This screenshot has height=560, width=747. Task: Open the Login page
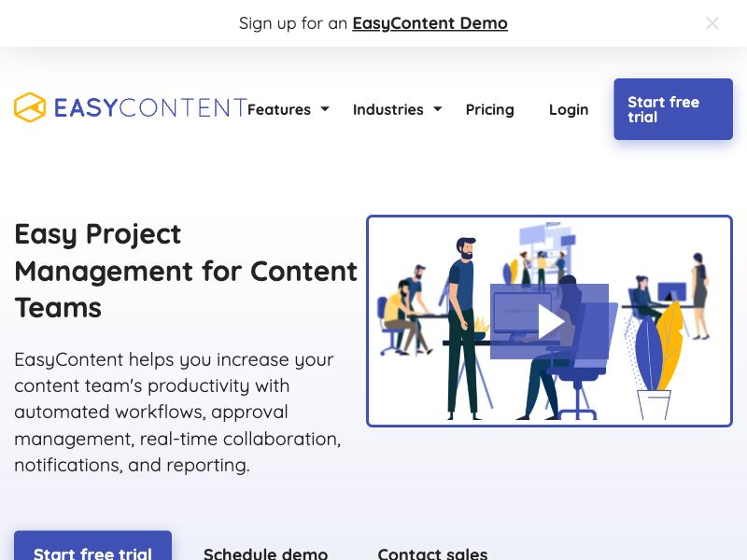click(569, 109)
